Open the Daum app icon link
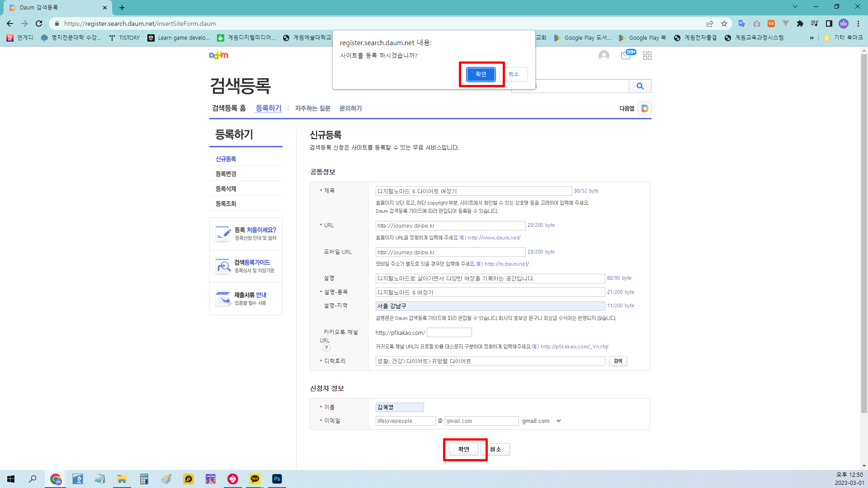 point(645,108)
